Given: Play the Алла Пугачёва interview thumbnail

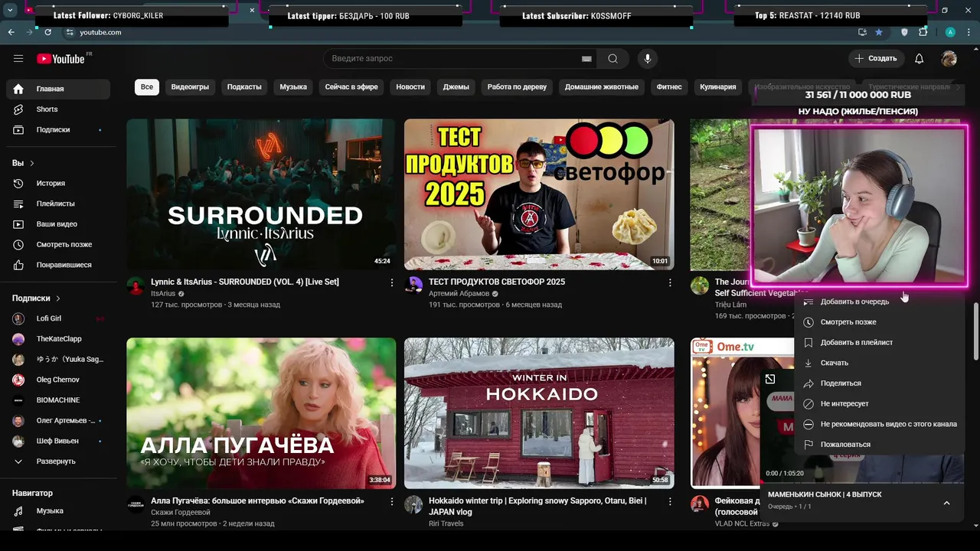Looking at the screenshot, I should pyautogui.click(x=261, y=413).
